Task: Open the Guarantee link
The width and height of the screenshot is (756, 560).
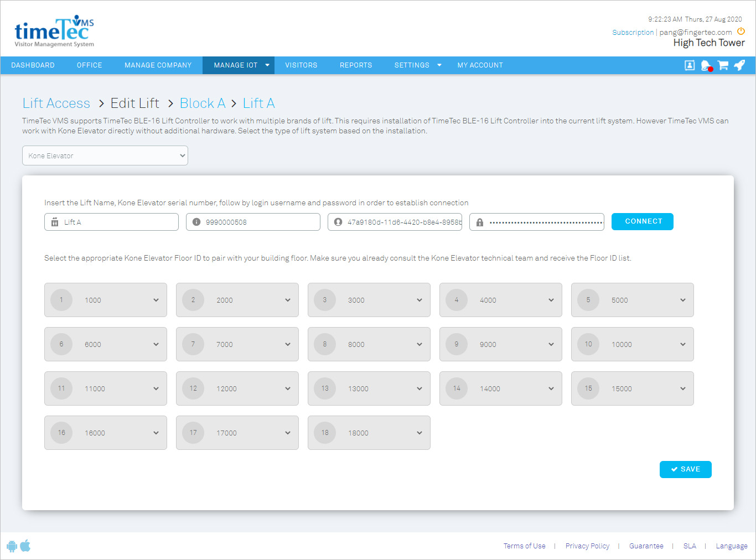Action: [x=646, y=546]
